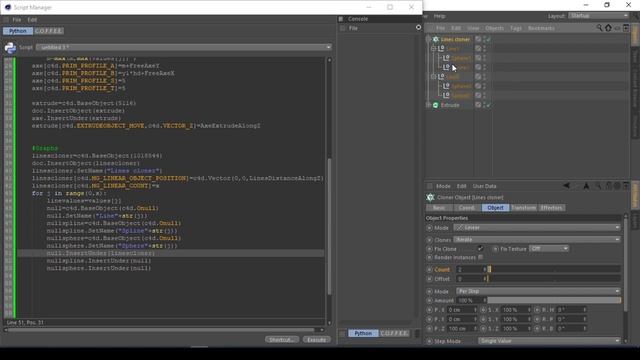Click the grip icon left of Console title
This screenshot has width=640, height=360.
coord(341,19)
